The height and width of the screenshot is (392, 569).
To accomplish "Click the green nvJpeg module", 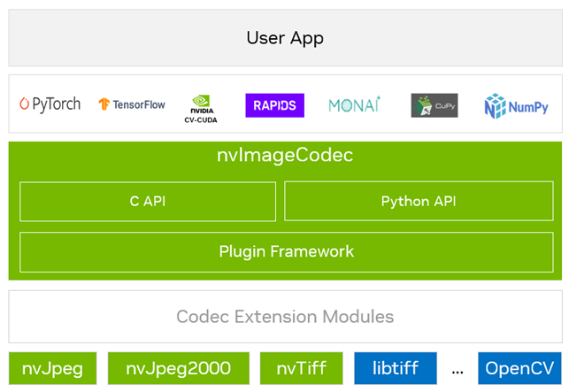I will tap(52, 368).
